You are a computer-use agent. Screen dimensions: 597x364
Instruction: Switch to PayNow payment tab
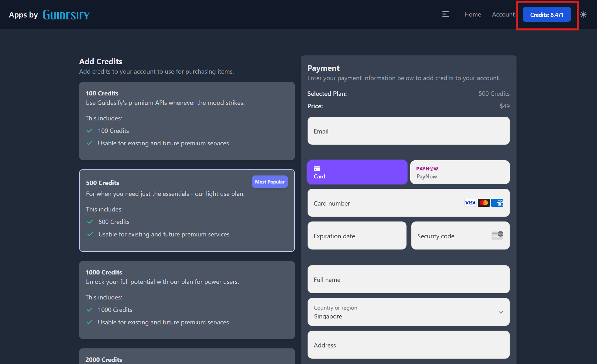coord(460,172)
